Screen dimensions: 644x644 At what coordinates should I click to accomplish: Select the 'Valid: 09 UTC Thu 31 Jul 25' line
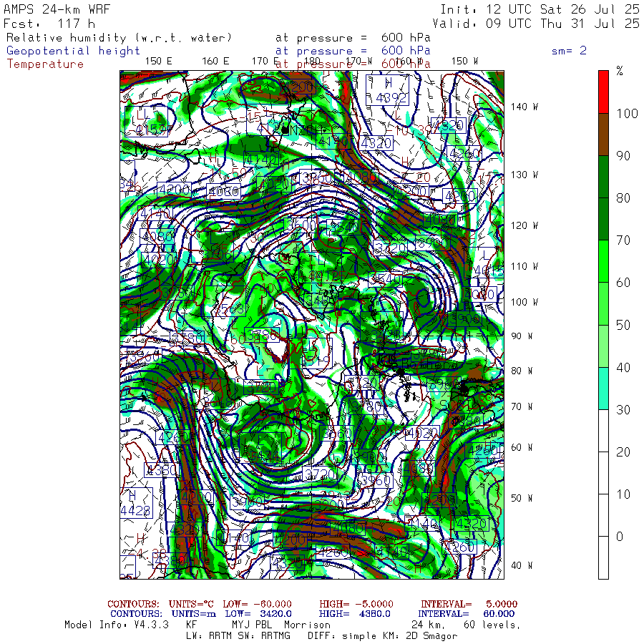click(535, 24)
